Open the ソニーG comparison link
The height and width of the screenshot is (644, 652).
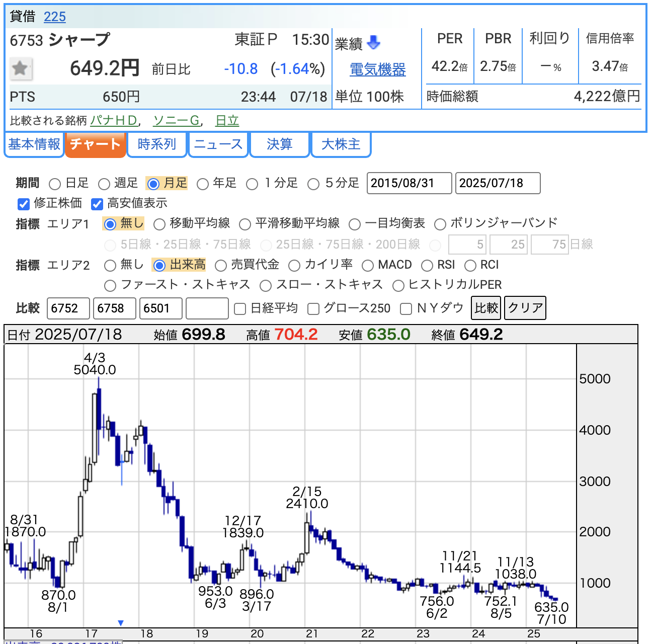pos(177,121)
